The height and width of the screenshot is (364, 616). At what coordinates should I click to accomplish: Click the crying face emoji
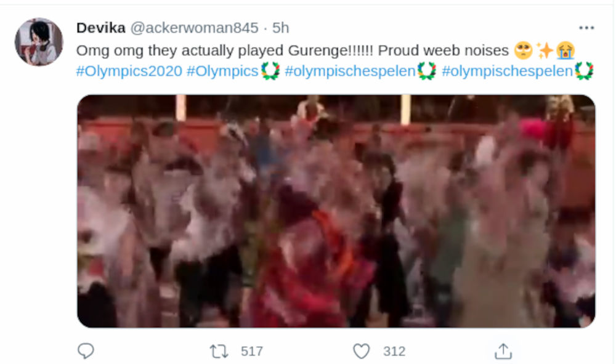565,51
